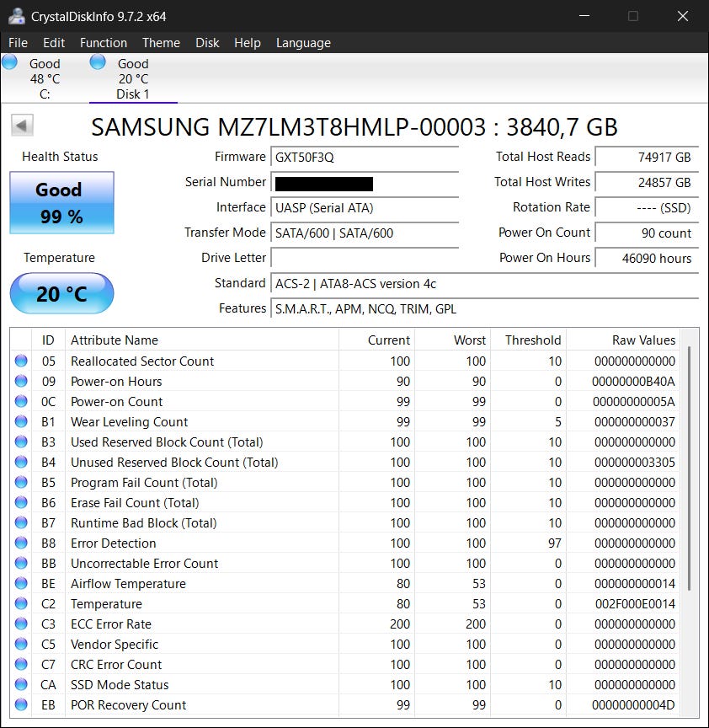This screenshot has height=728, width=709.
Task: Open the Function menu
Action: 104,43
